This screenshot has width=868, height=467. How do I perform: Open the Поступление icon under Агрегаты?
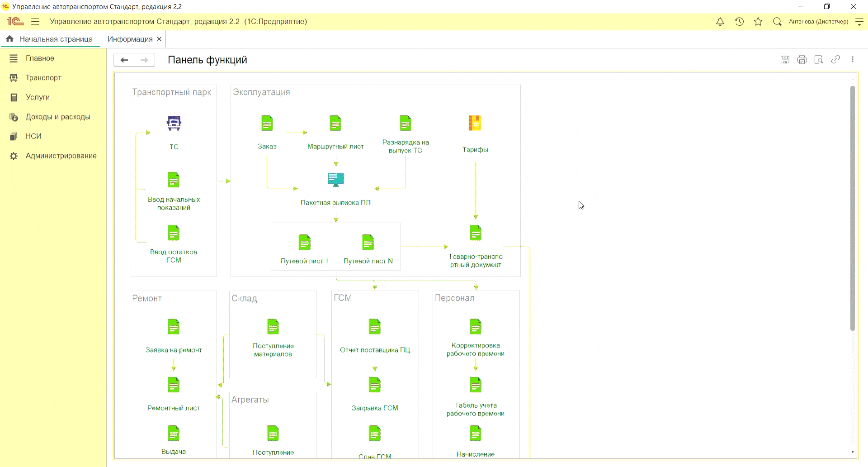(273, 434)
